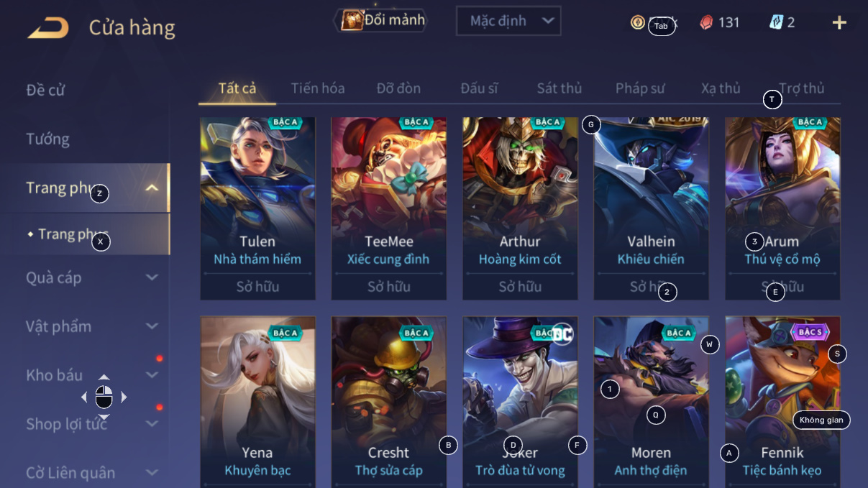Switch to the Sát thủ tab
Screen dimensions: 868x488
[559, 88]
